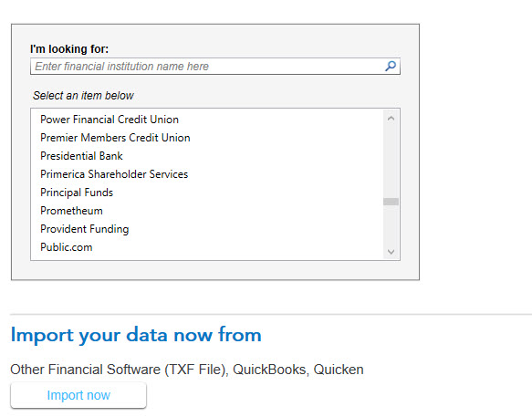Click the list scrollbar down arrow
Screen dimensions: 532x417
[x=391, y=252]
